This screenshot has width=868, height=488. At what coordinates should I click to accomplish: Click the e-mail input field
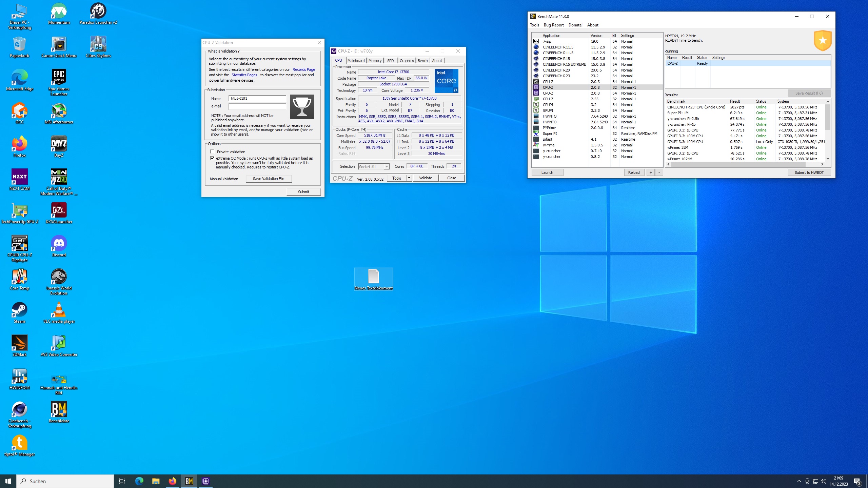257,106
